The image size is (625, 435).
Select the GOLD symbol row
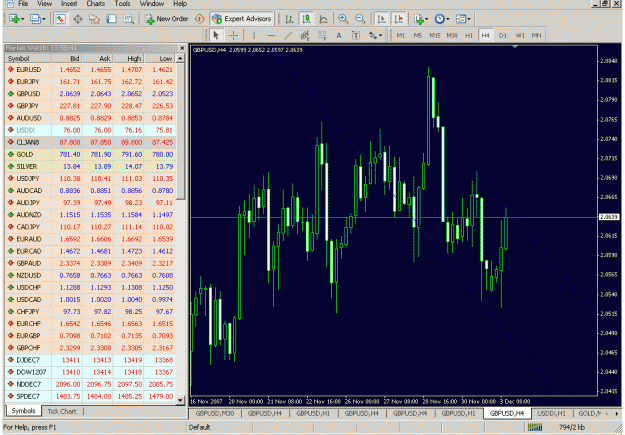tap(90, 154)
